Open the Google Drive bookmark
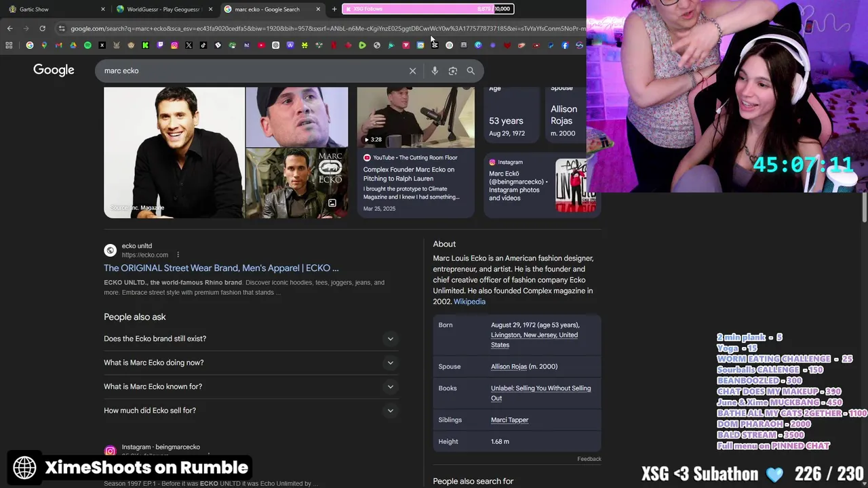The width and height of the screenshot is (868, 488). pos(73,45)
